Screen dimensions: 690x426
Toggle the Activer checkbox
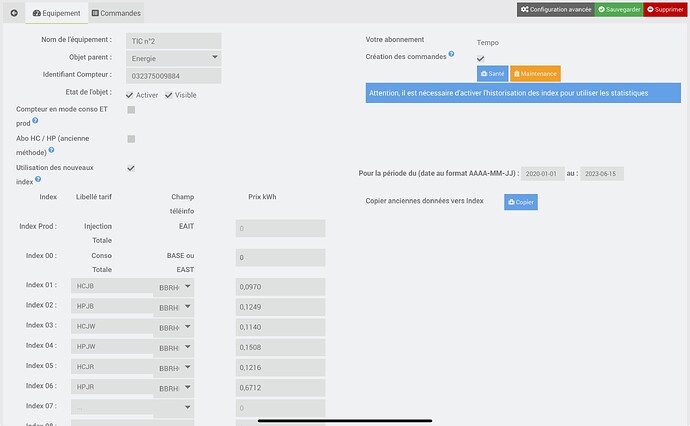[130, 95]
